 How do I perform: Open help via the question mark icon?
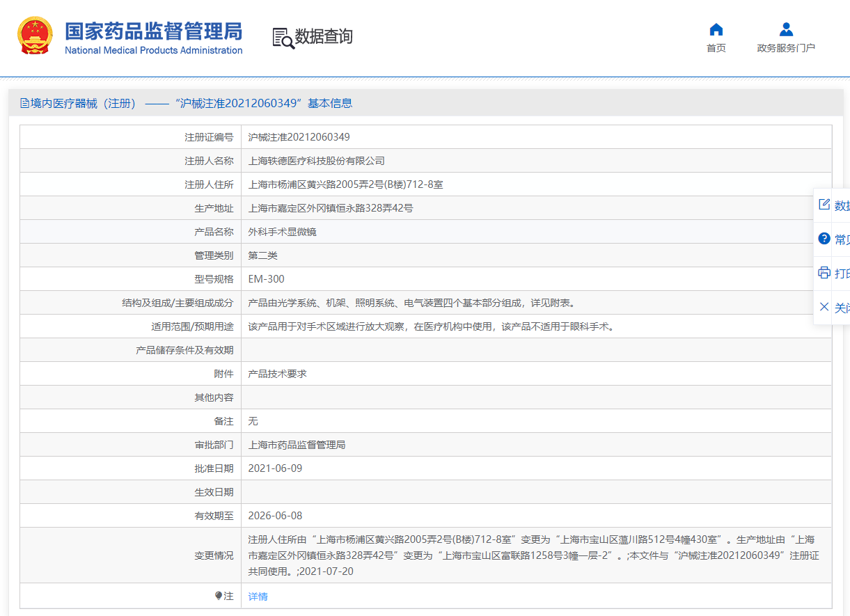click(824, 239)
